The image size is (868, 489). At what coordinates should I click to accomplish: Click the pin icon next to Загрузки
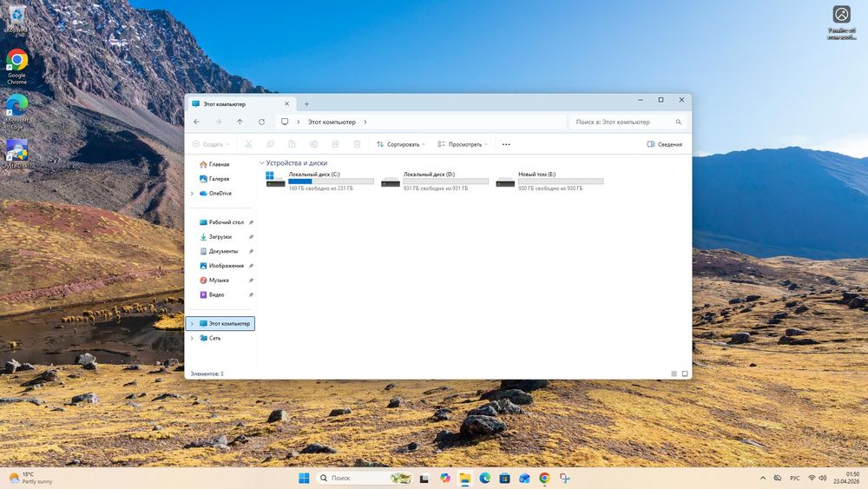(x=251, y=236)
